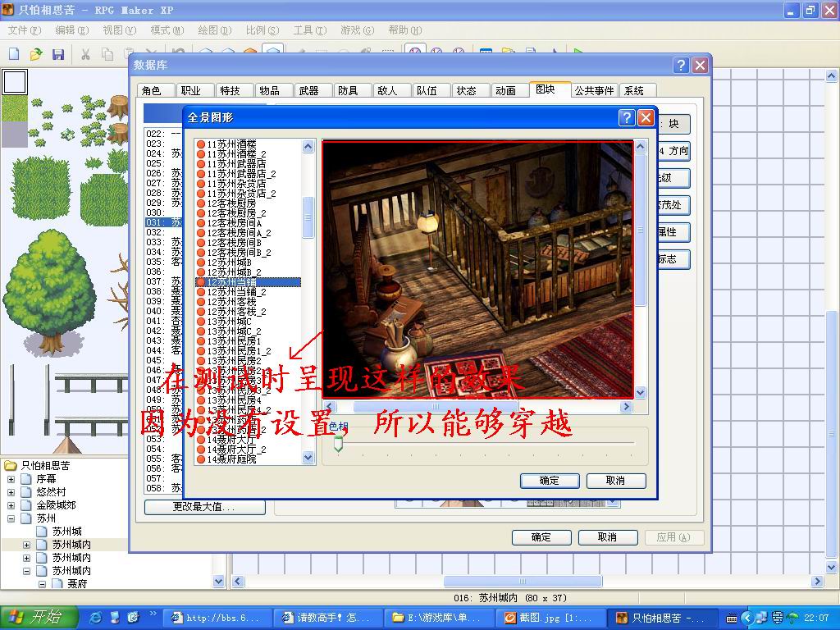This screenshot has height=630, width=840.
Task: Select the 苏州城 map in tree
Action: coord(67,532)
